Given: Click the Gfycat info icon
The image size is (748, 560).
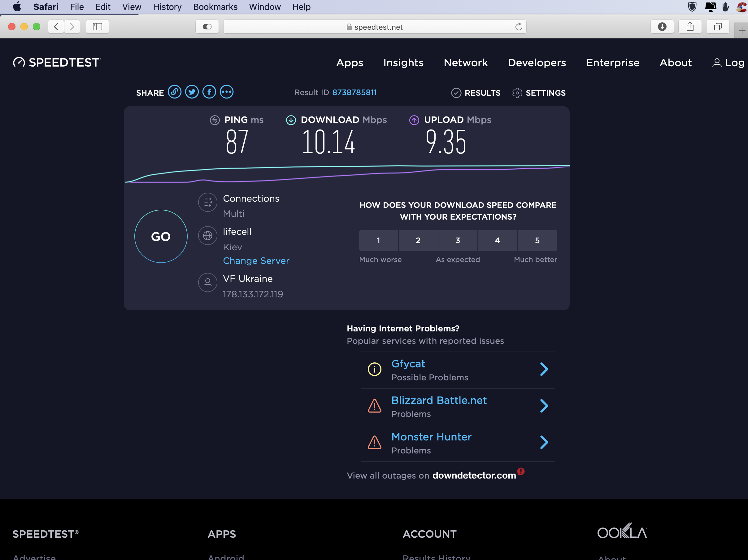Looking at the screenshot, I should [374, 369].
